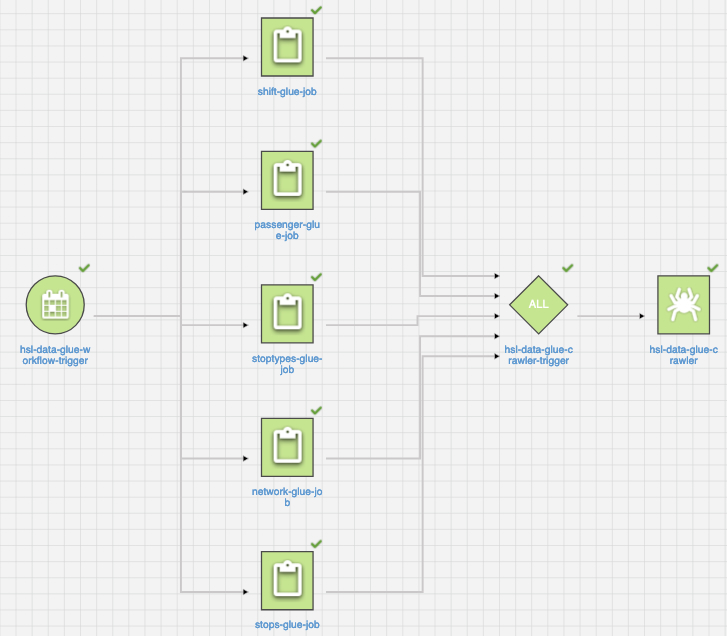Click status checkmark above stoptypes-glue-job
Screen dimensions: 727x636
point(316,277)
